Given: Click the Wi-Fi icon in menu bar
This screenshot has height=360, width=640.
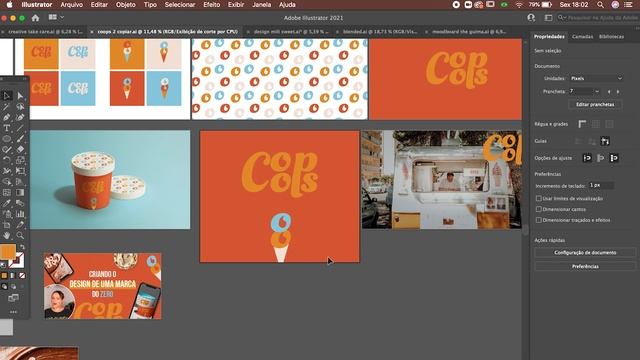Looking at the screenshot, I should [x=519, y=5].
